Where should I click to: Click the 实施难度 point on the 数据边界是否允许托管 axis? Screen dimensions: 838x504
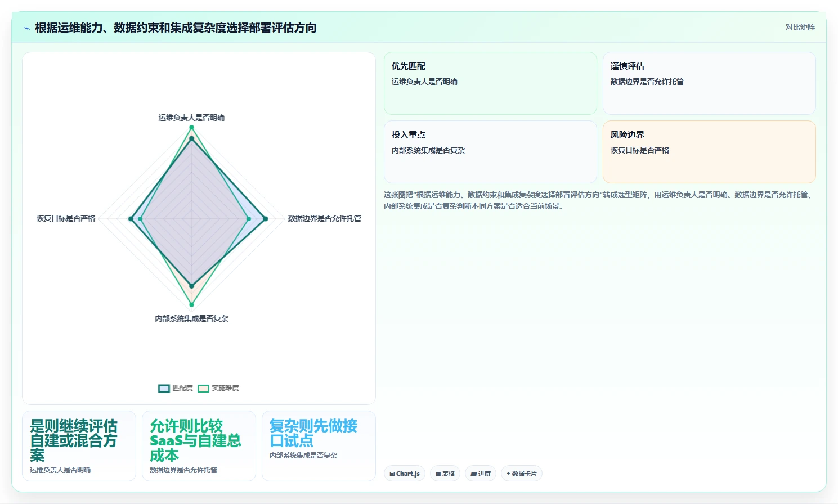249,219
